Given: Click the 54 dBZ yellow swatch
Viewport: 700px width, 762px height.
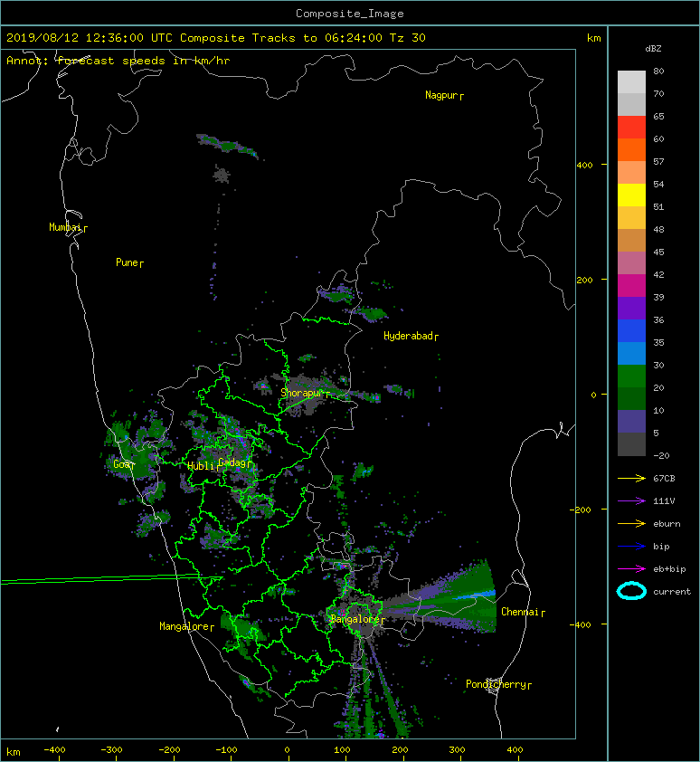Looking at the screenshot, I should [631, 195].
